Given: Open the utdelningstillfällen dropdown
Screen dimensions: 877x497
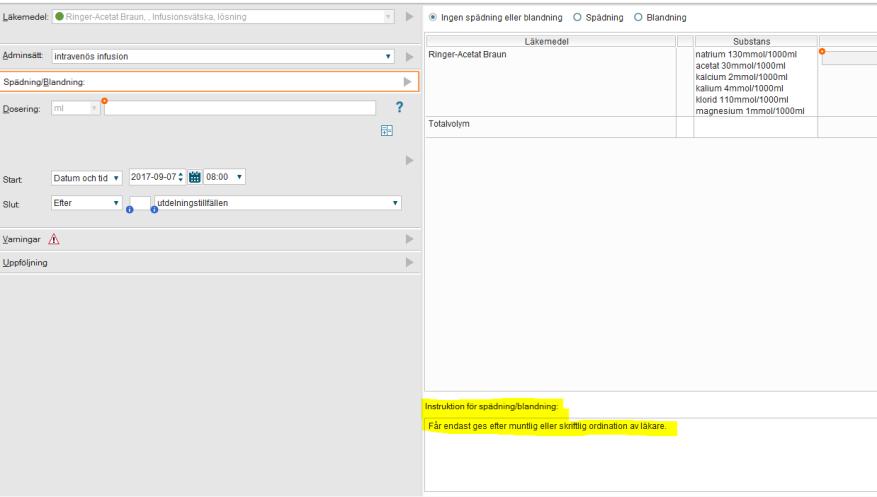Looking at the screenshot, I should pos(278,203).
